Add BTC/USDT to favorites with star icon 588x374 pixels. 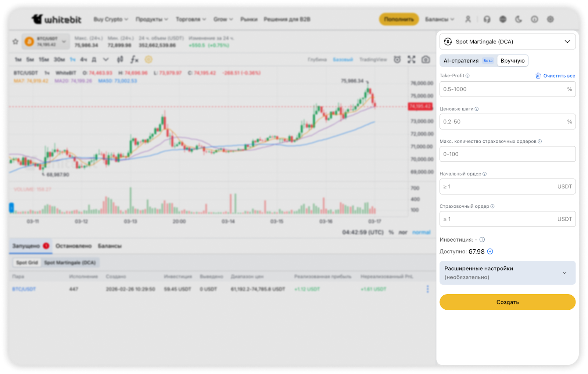[x=15, y=42]
